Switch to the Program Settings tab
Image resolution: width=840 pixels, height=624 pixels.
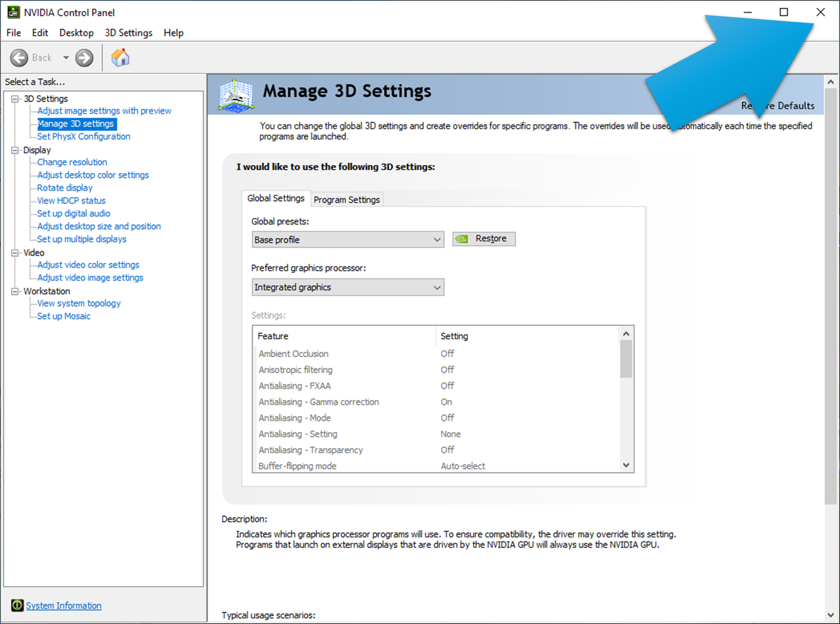[347, 200]
